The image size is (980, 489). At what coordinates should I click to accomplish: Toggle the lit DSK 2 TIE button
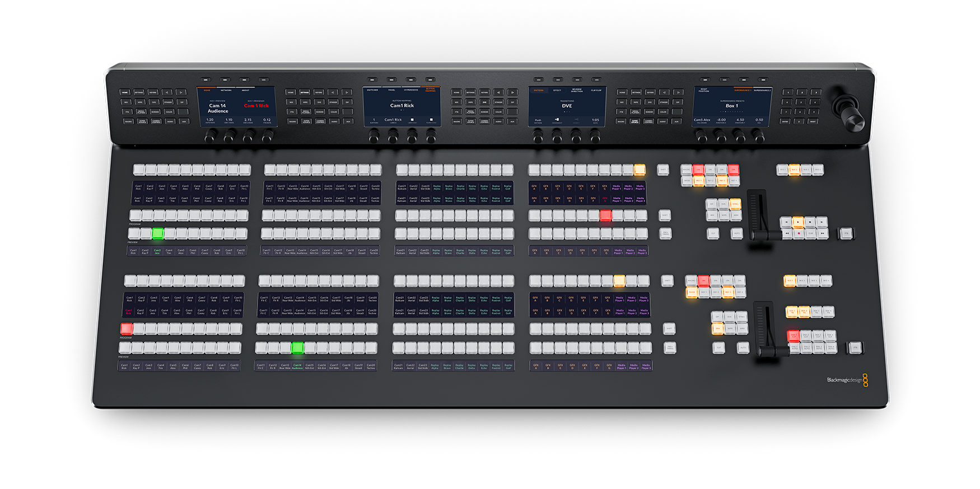click(x=804, y=312)
